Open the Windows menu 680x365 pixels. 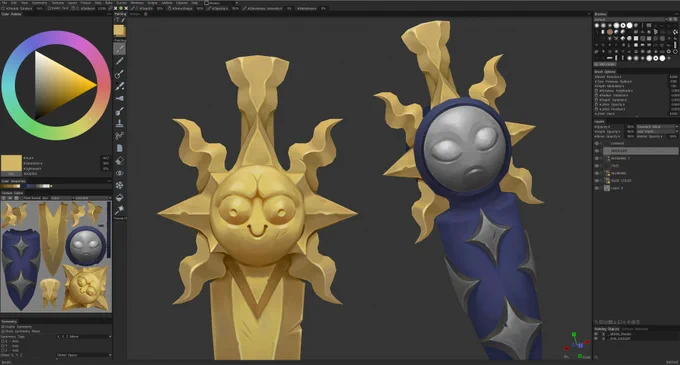pos(137,3)
